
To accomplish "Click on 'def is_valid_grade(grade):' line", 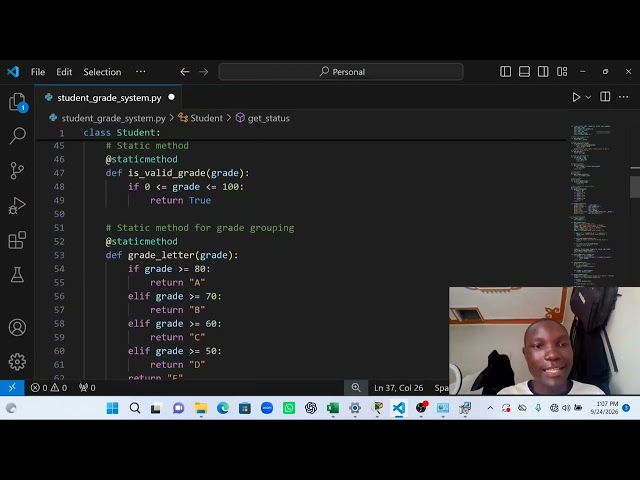I will coord(177,173).
